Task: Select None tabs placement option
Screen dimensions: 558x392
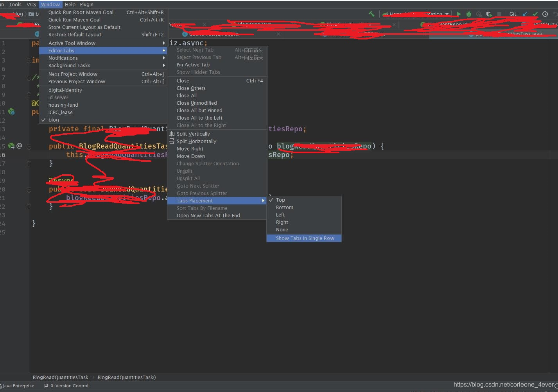Action: [304, 229]
